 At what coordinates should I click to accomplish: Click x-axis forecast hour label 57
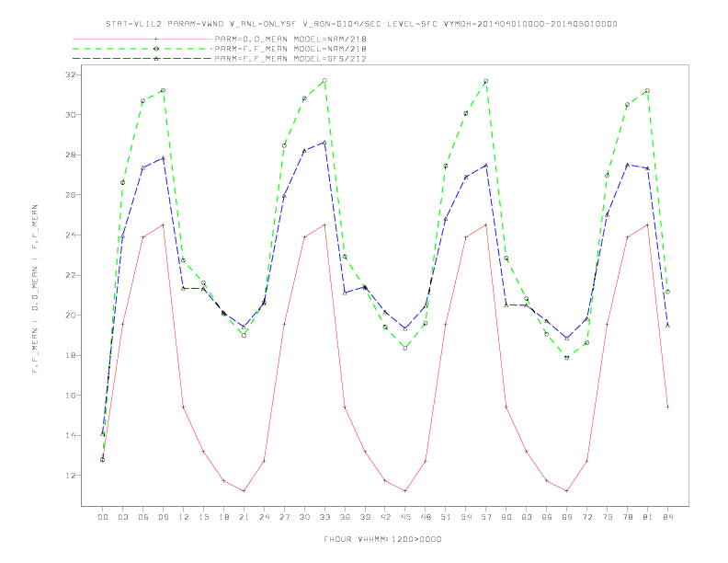[x=486, y=517]
